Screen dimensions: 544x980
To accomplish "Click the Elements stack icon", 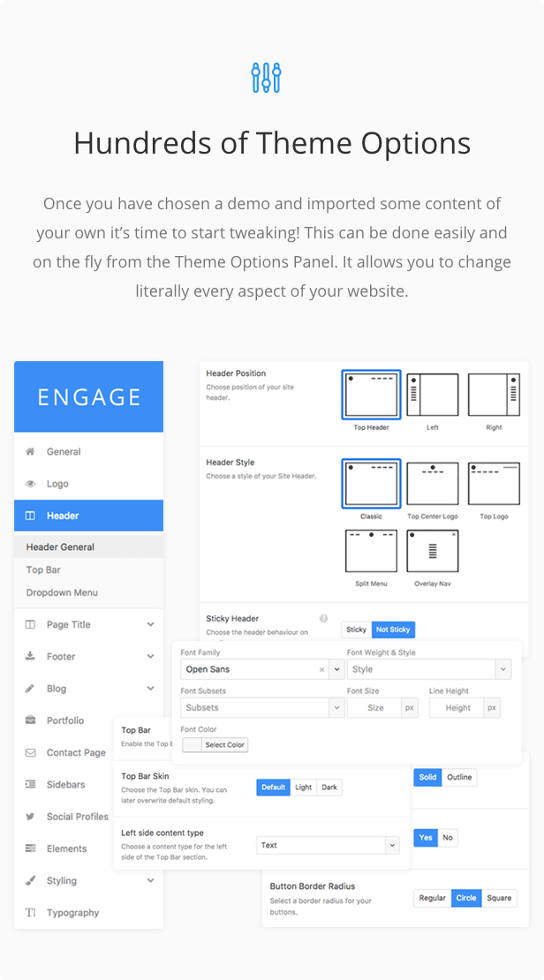I will pyautogui.click(x=30, y=848).
